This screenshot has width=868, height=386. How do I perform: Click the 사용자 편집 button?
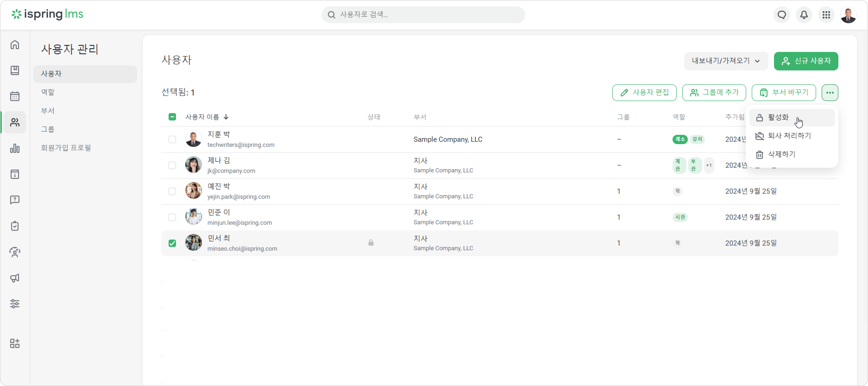(644, 93)
